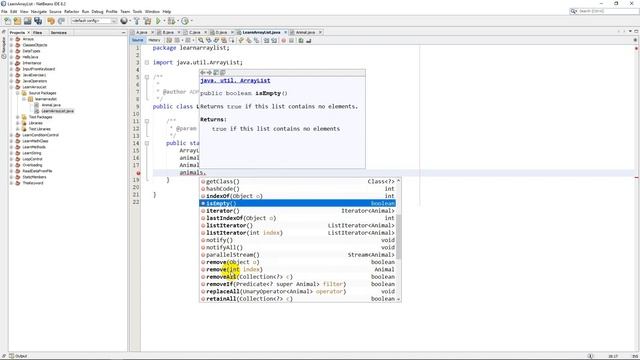Close the LearnArrayList.java editor tab

click(x=285, y=32)
